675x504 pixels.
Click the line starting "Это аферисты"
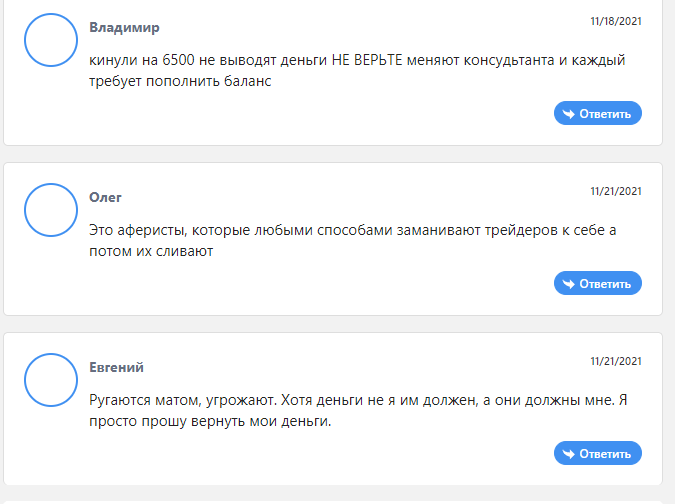[x=353, y=230]
